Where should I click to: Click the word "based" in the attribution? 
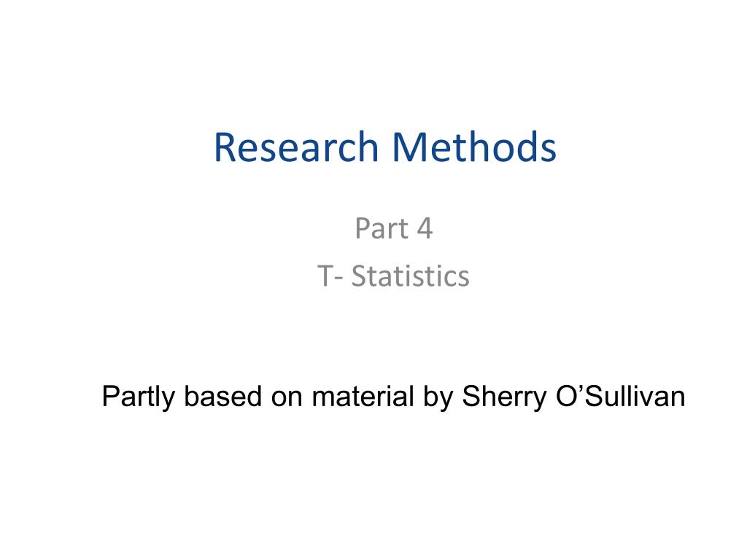[x=223, y=396]
